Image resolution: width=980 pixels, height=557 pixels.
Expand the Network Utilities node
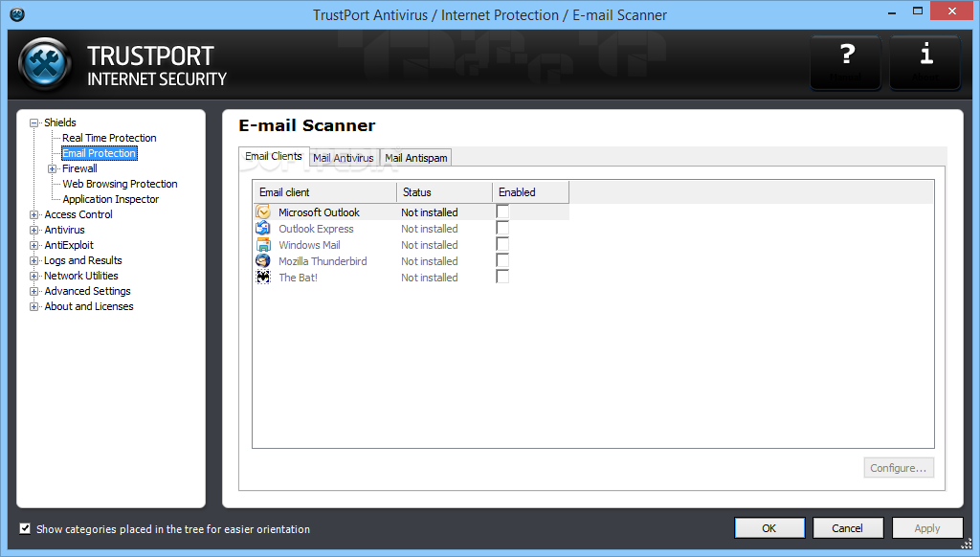pos(34,277)
